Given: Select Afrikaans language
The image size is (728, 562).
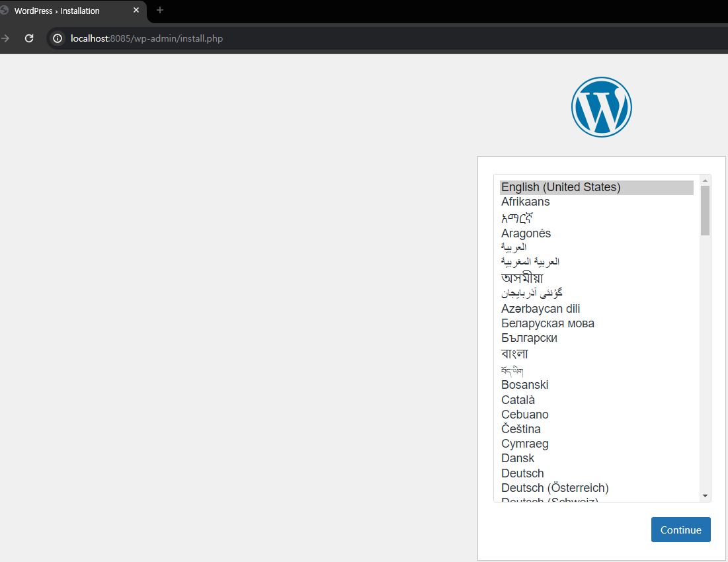Looking at the screenshot, I should (x=596, y=202).
